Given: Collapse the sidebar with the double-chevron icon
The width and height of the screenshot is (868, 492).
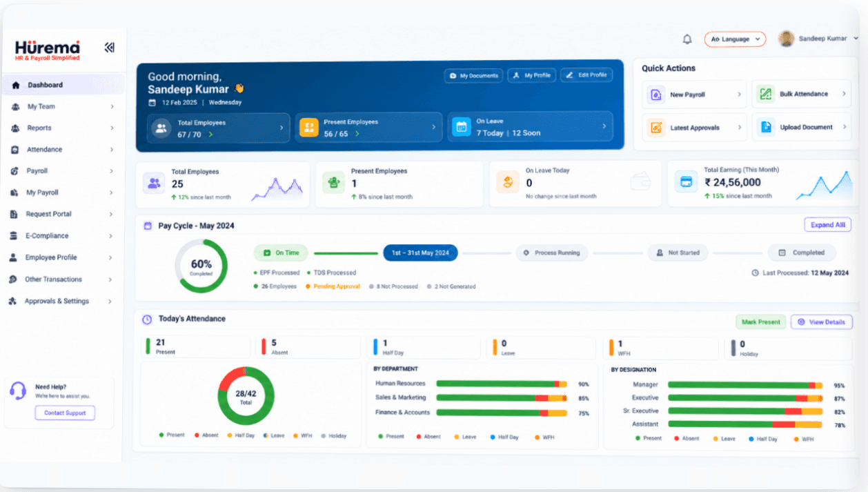Looking at the screenshot, I should point(109,48).
